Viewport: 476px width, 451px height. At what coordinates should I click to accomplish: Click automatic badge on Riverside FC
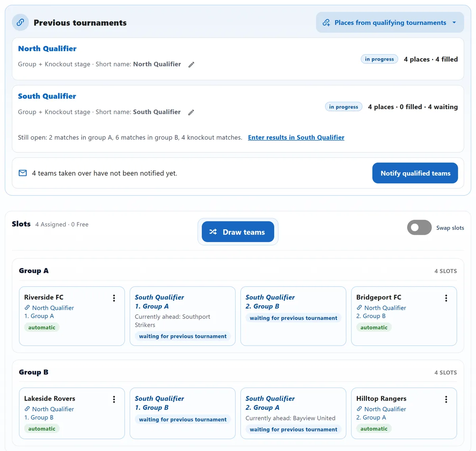pyautogui.click(x=42, y=327)
